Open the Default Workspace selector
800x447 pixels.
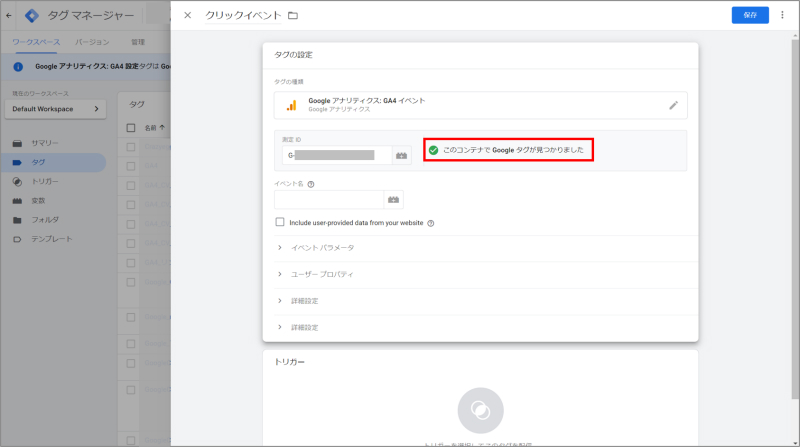pyautogui.click(x=56, y=109)
